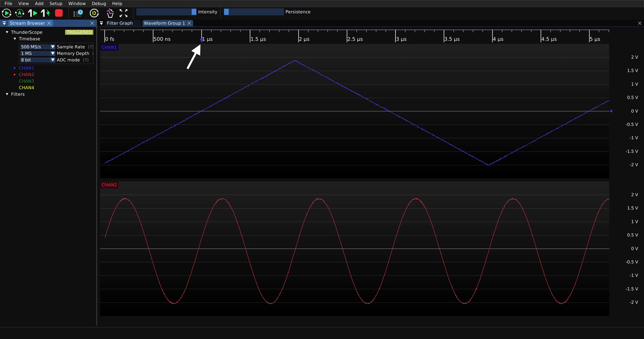Click the CHAN2 label in the waveform plot

109,185
